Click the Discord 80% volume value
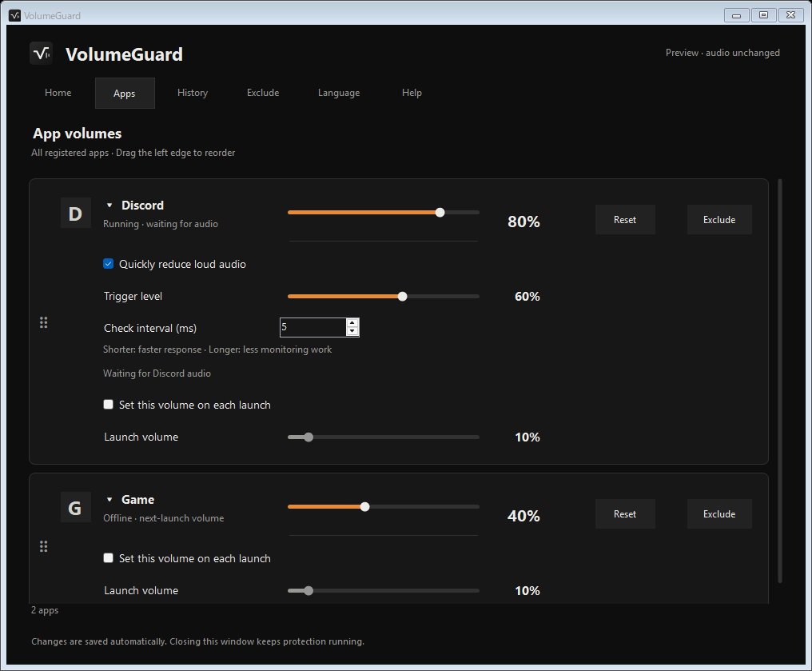 [x=523, y=222]
